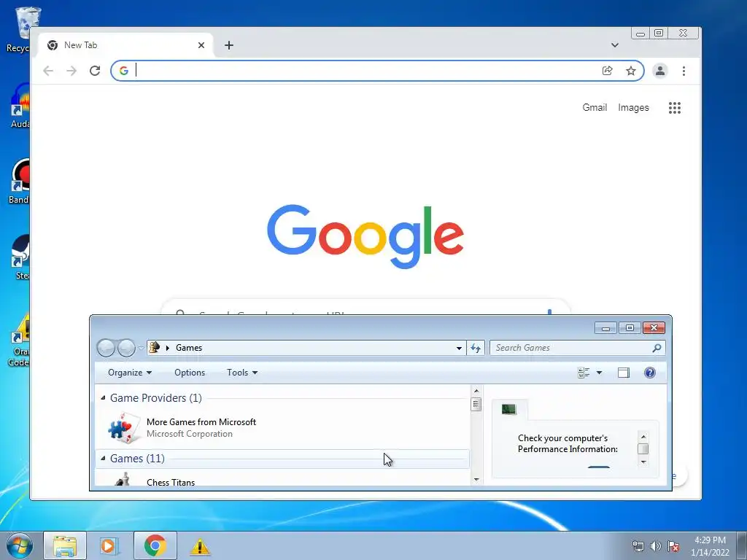Click warning triangle taskbar icon
747x560 pixels.
[x=200, y=546]
